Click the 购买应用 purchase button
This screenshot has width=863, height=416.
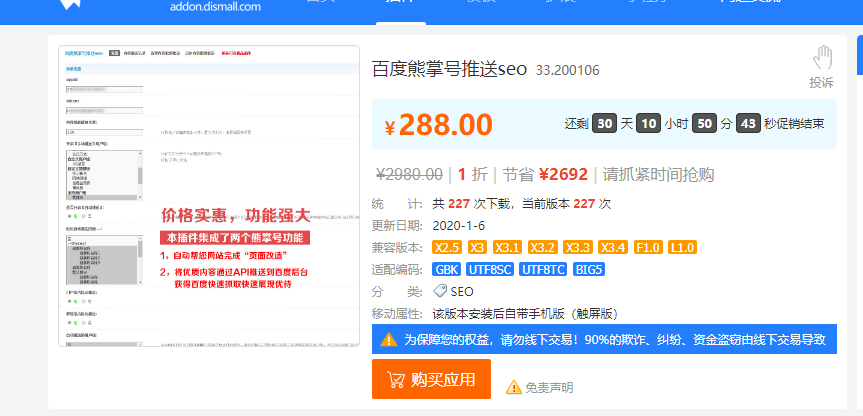[x=431, y=379]
